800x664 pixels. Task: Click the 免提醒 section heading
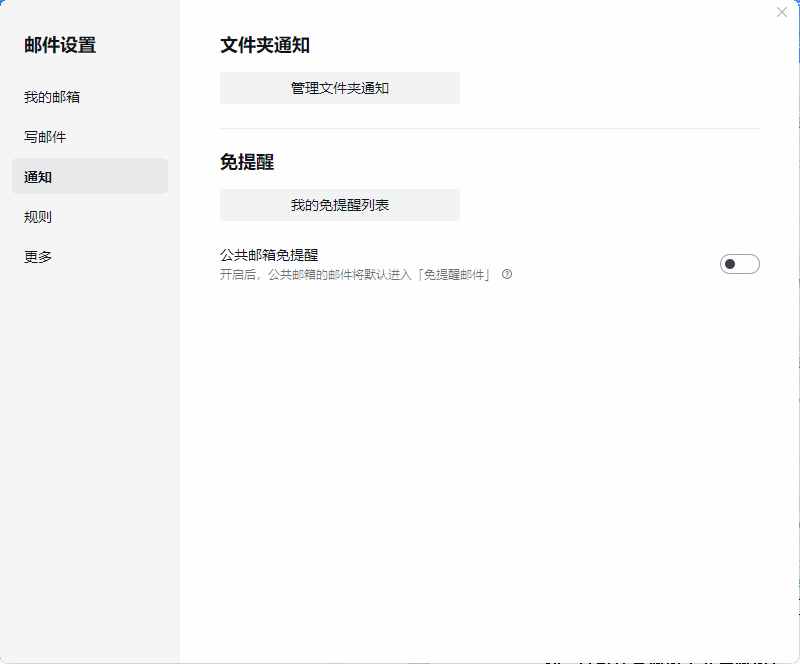coord(247,162)
